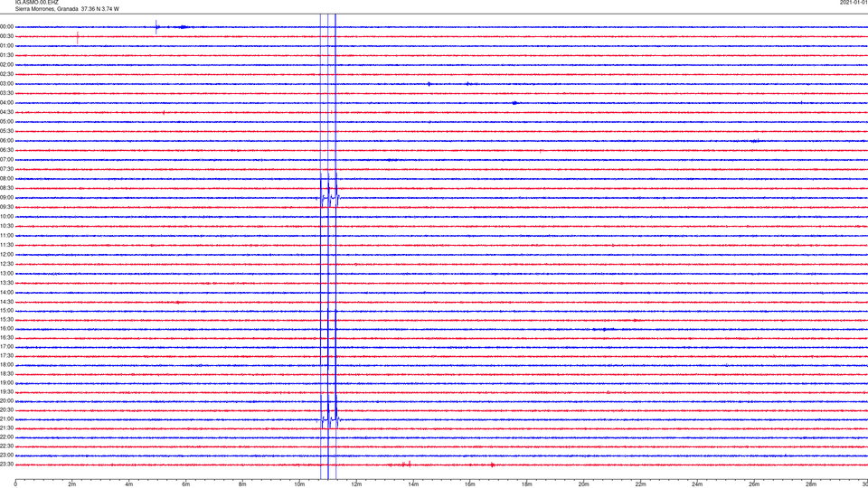The width and height of the screenshot is (868, 488).
Task: Click the 28m tick label on axis
Action: point(811,484)
